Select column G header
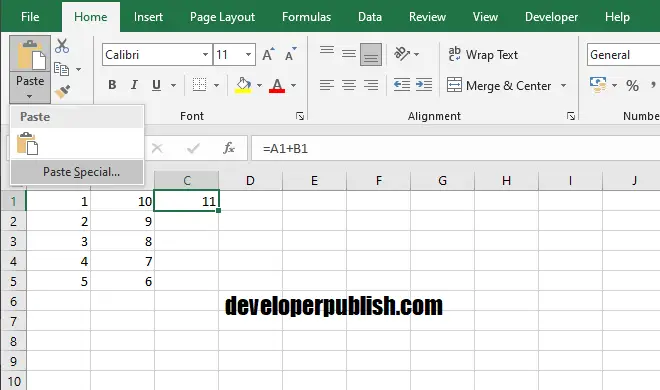The width and height of the screenshot is (660, 390). tap(442, 180)
